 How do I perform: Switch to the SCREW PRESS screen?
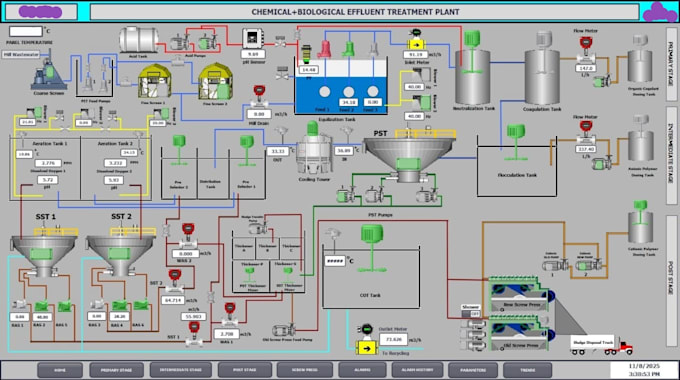coord(304,370)
